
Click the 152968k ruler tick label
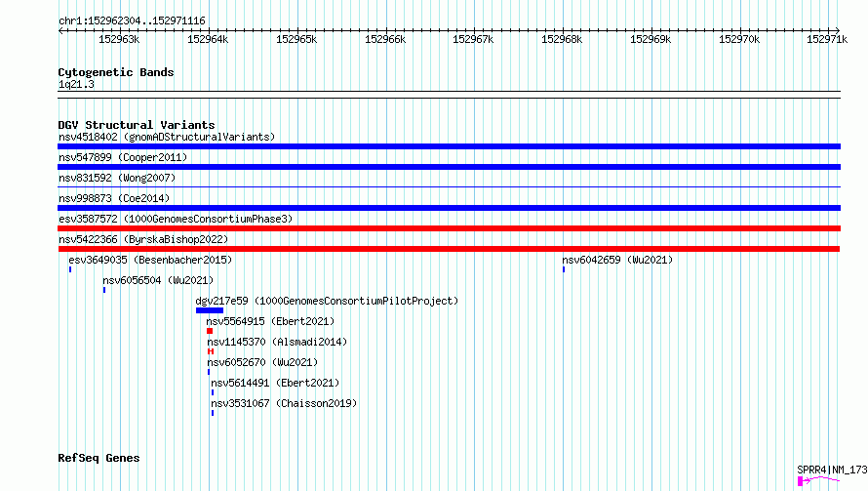coord(562,39)
